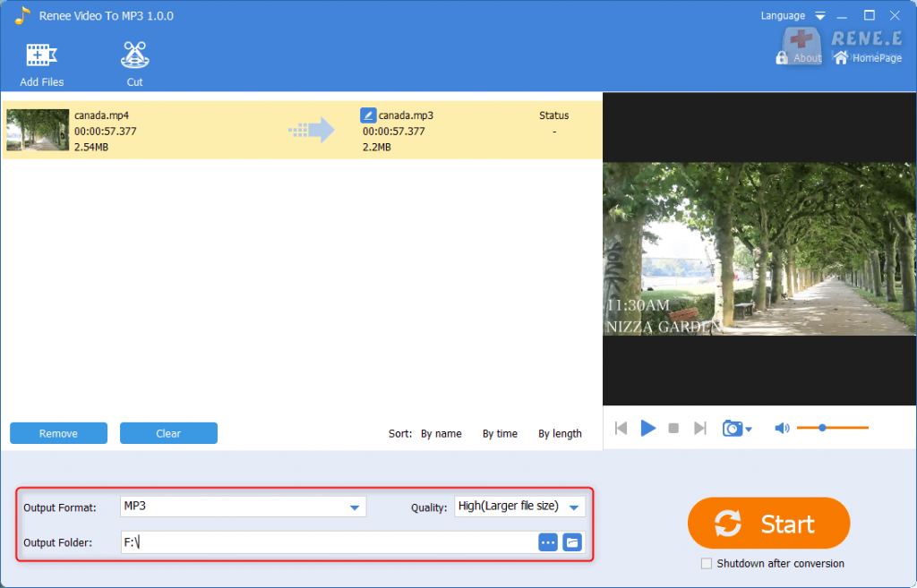Viewport: 917px width, 588px height.
Task: Open the Quality dropdown
Action: click(574, 507)
